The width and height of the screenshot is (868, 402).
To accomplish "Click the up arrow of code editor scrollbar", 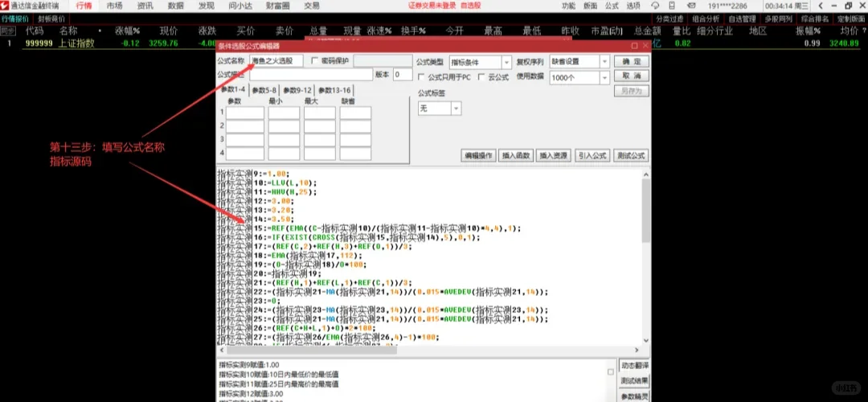I will pyautogui.click(x=645, y=174).
